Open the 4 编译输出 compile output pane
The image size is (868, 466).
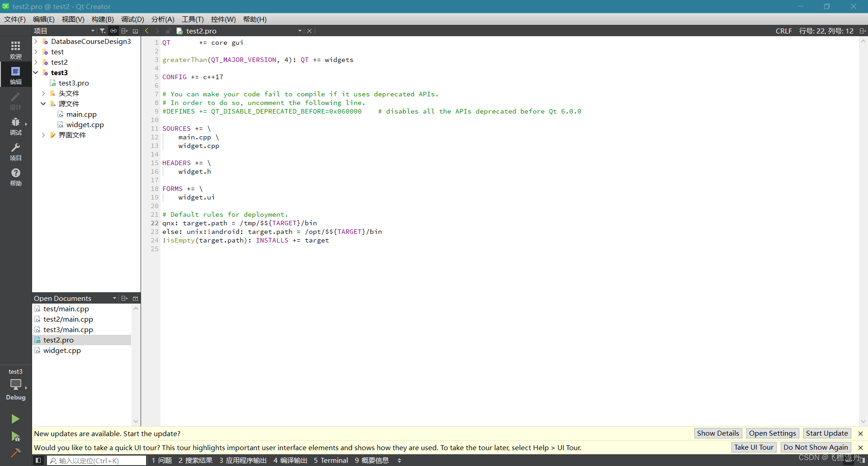point(290,460)
